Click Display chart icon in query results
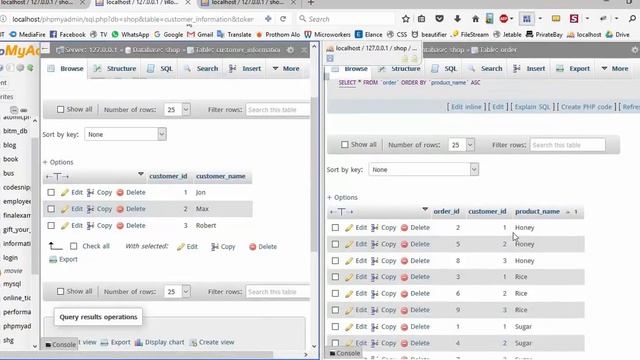This screenshot has height=360, width=640. [x=139, y=342]
